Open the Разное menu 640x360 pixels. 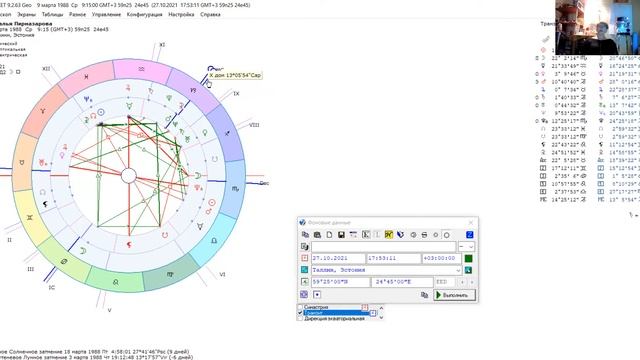[77, 14]
